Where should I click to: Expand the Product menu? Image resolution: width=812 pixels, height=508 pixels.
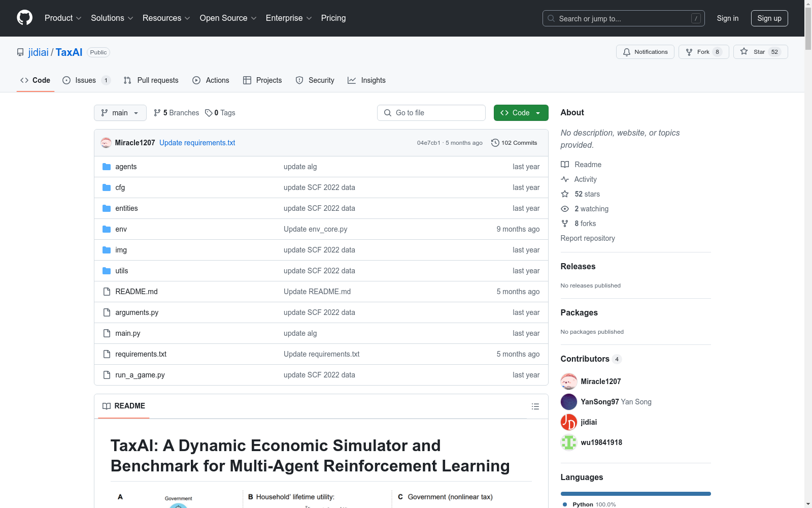[63, 18]
